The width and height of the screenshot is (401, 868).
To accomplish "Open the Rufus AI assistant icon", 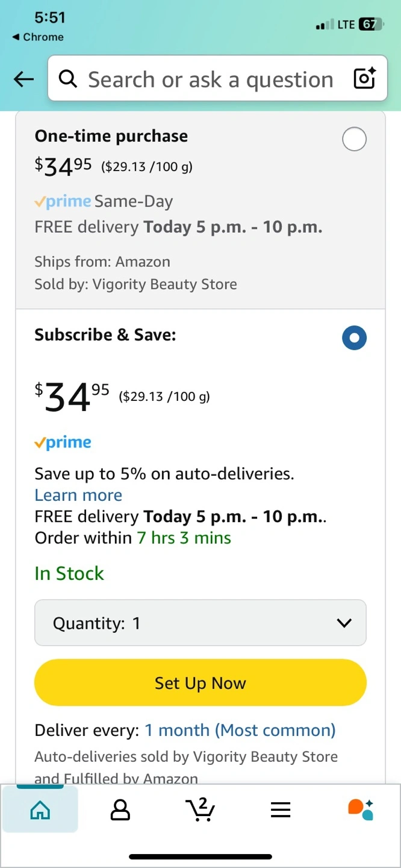I will pos(361,810).
